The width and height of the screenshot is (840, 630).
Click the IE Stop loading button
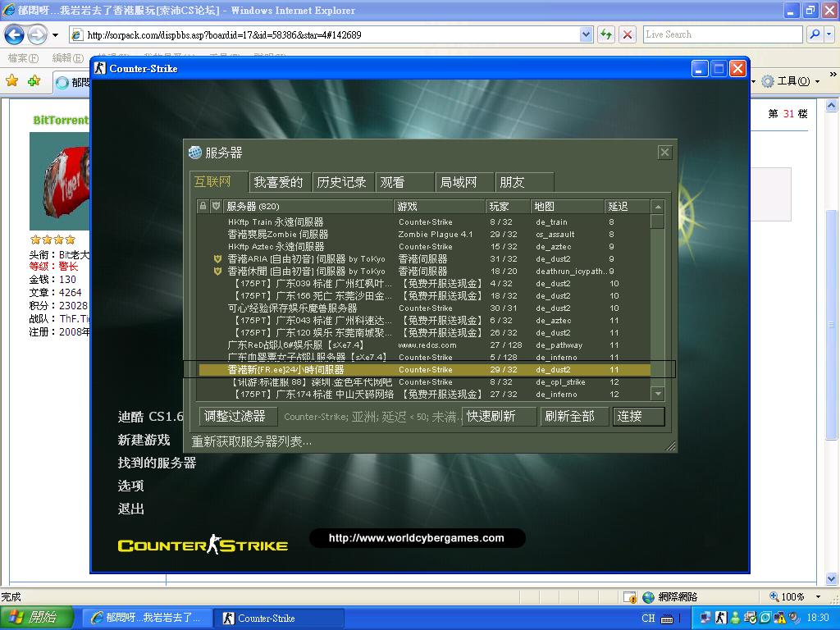click(628, 34)
